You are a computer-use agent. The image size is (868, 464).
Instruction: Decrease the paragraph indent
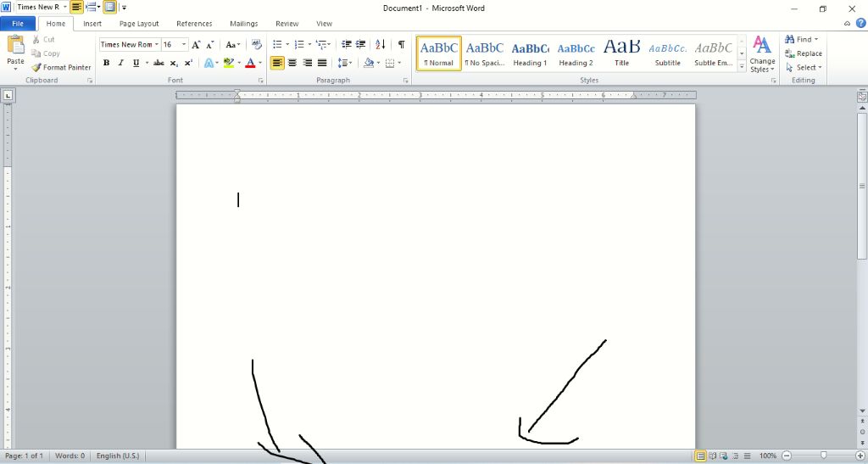click(347, 44)
